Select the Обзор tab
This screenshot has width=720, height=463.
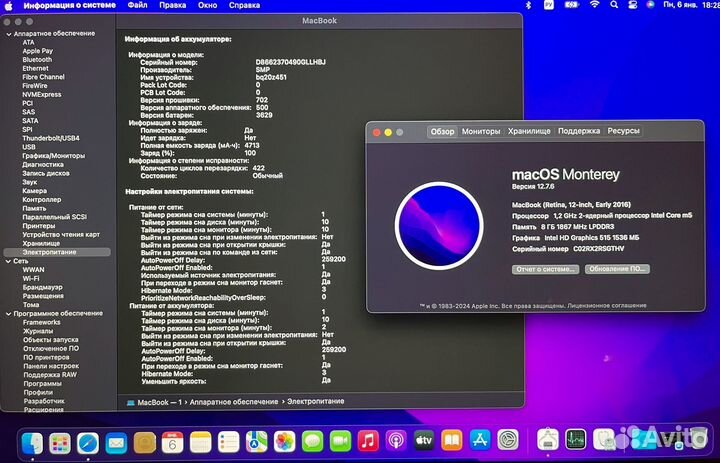tap(443, 132)
